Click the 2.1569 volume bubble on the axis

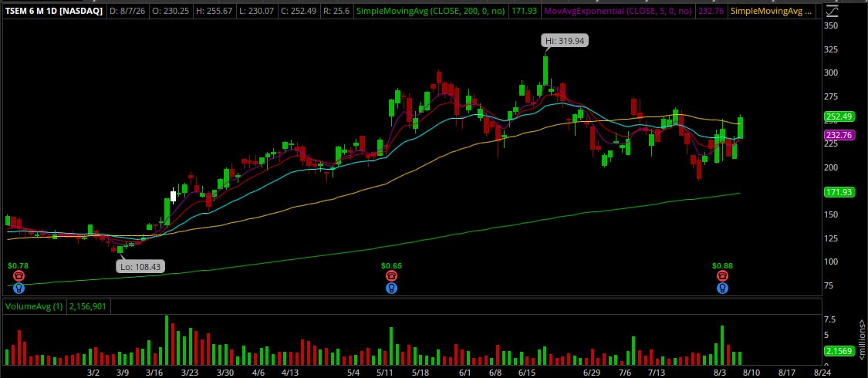click(838, 351)
